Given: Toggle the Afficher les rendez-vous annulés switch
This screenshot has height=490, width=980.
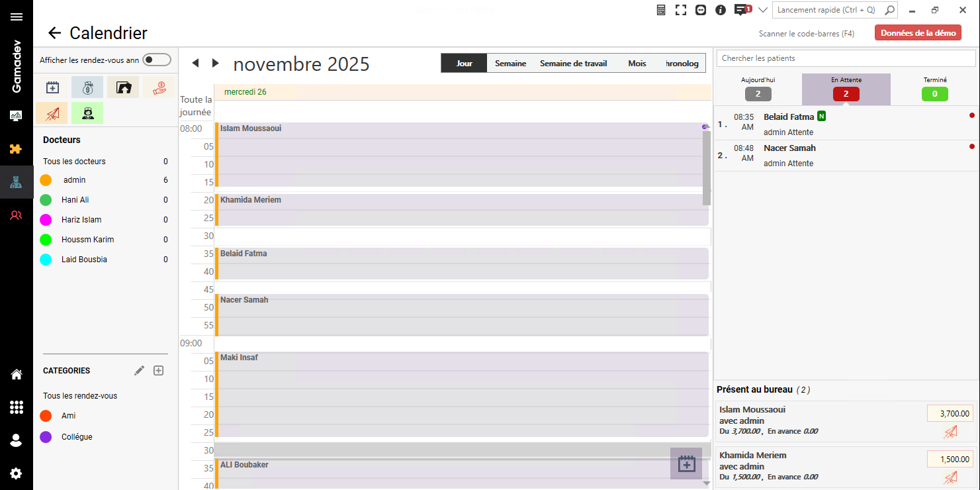Looking at the screenshot, I should point(157,60).
